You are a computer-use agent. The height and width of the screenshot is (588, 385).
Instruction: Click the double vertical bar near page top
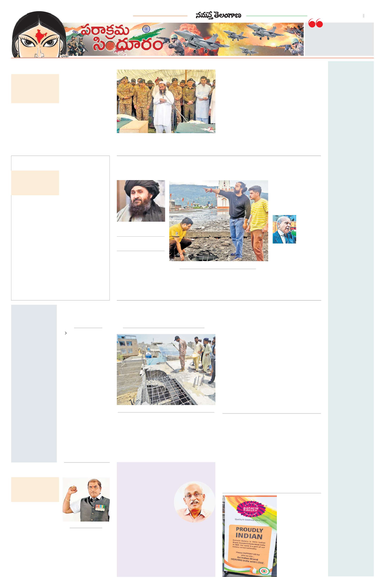click(x=364, y=16)
